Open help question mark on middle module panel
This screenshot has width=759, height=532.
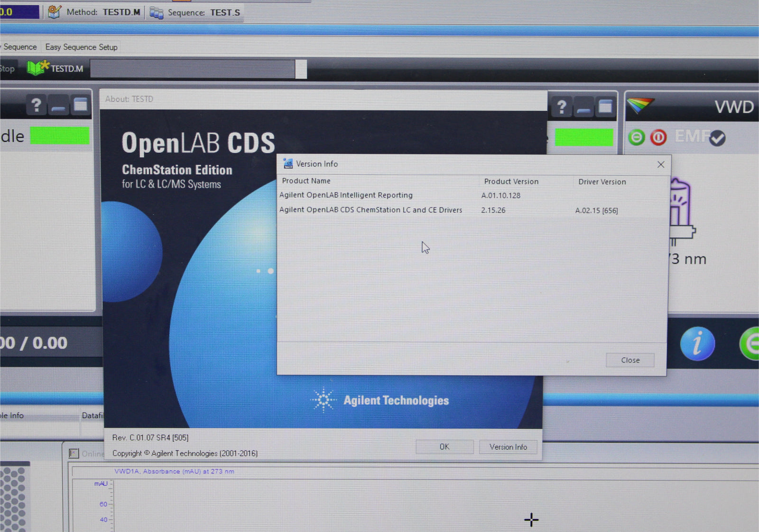point(562,107)
